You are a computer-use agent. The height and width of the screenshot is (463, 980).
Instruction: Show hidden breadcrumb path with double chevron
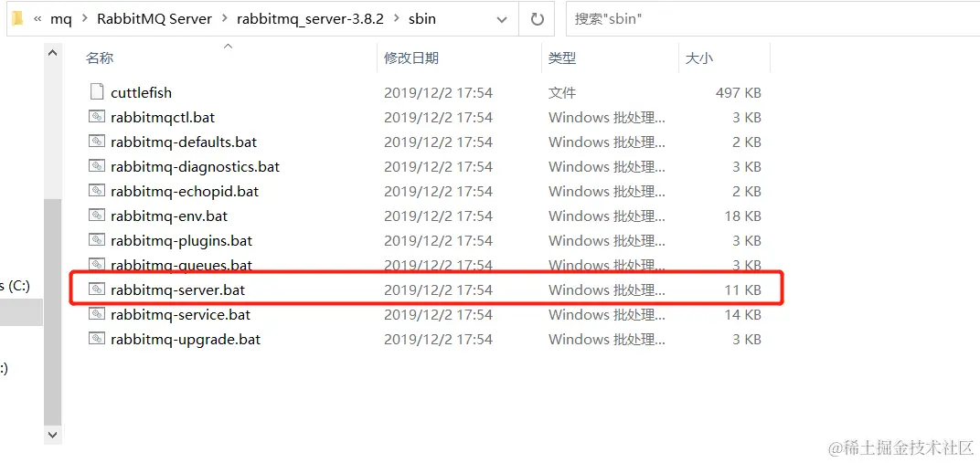(x=37, y=19)
